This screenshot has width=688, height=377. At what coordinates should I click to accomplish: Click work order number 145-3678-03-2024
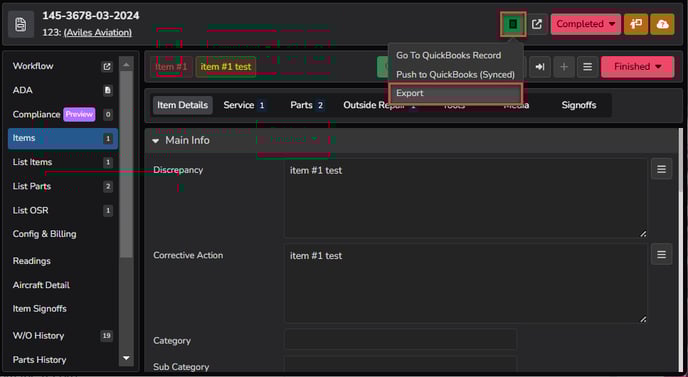tap(91, 16)
